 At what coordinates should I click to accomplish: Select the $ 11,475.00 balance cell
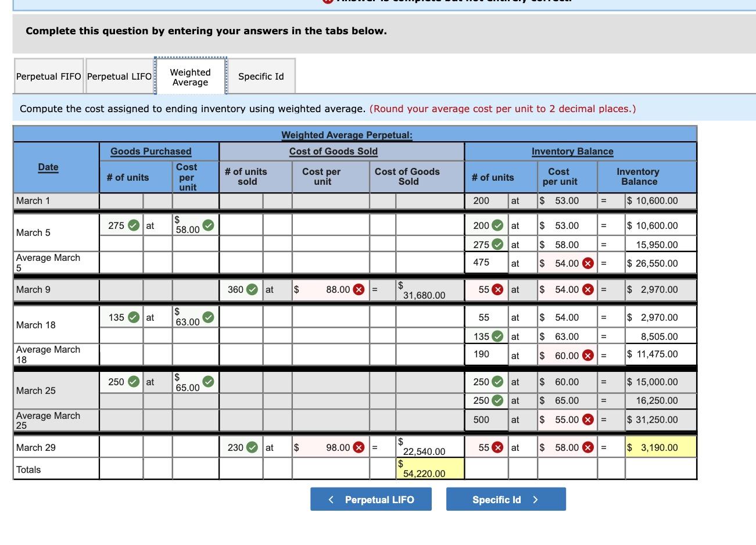(660, 354)
